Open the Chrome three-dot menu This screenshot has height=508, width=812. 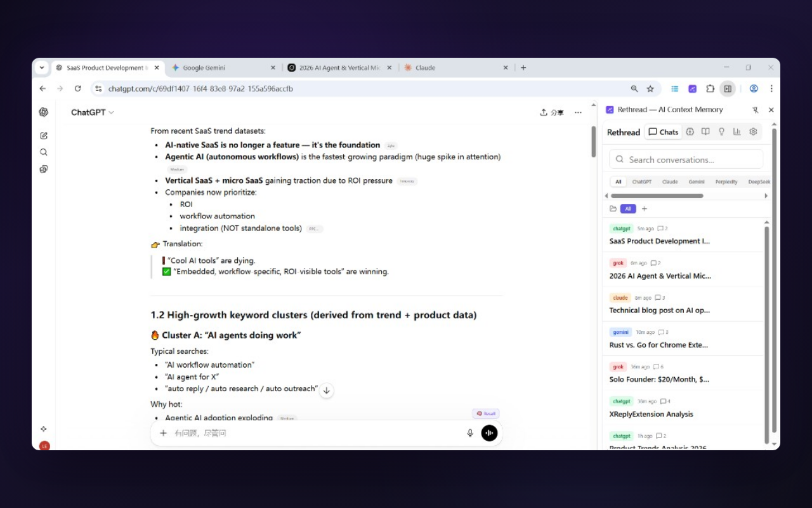(x=771, y=89)
